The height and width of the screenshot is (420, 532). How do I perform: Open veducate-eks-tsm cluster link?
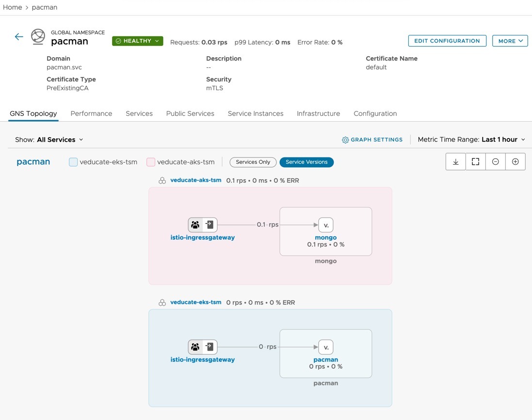click(x=196, y=302)
